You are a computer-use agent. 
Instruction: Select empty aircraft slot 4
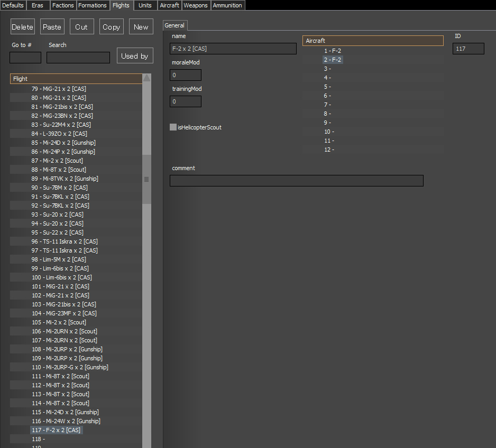[327, 78]
